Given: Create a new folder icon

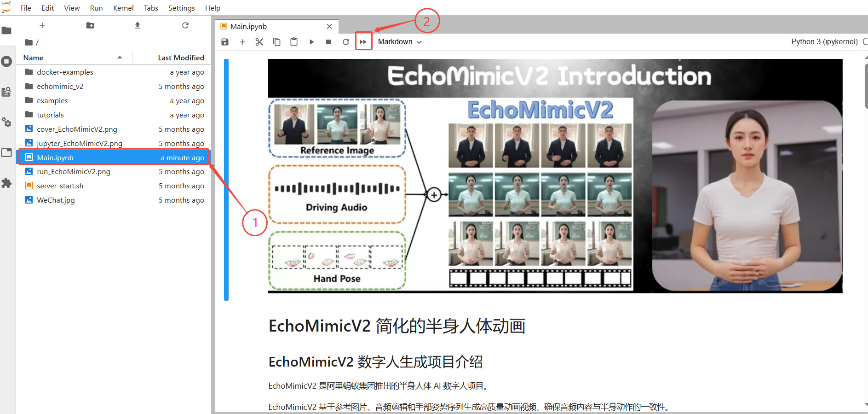Looking at the screenshot, I should click(90, 25).
